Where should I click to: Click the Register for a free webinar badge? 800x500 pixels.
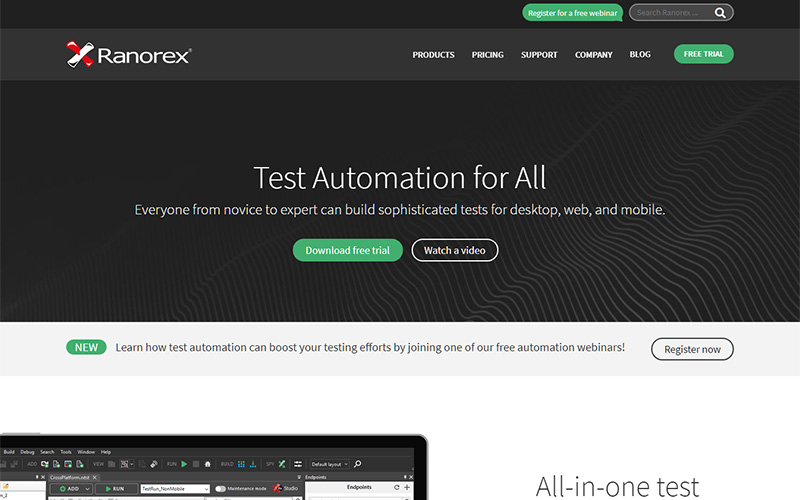[572, 13]
